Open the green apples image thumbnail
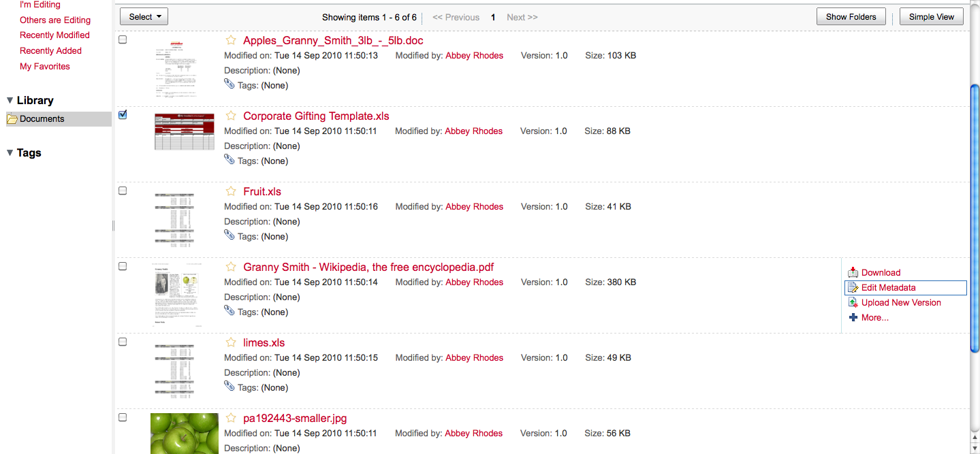The image size is (980, 454). (x=185, y=434)
